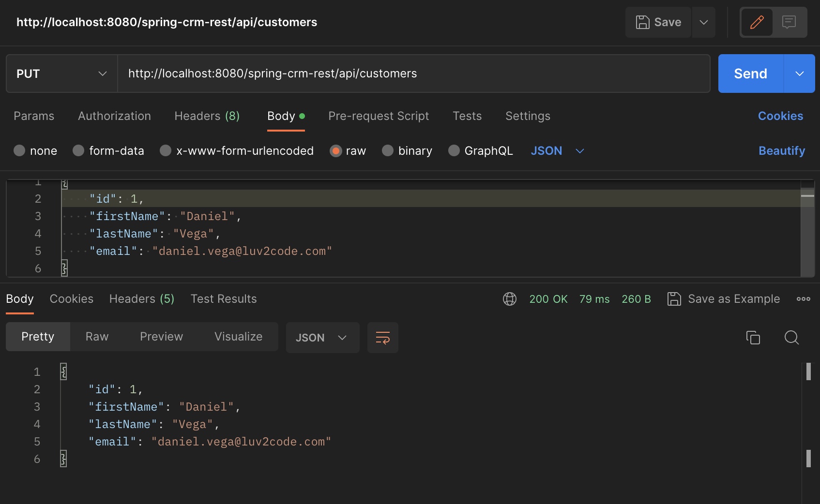Click the edit request pencil icon
Image resolution: width=820 pixels, height=504 pixels.
tap(757, 22)
